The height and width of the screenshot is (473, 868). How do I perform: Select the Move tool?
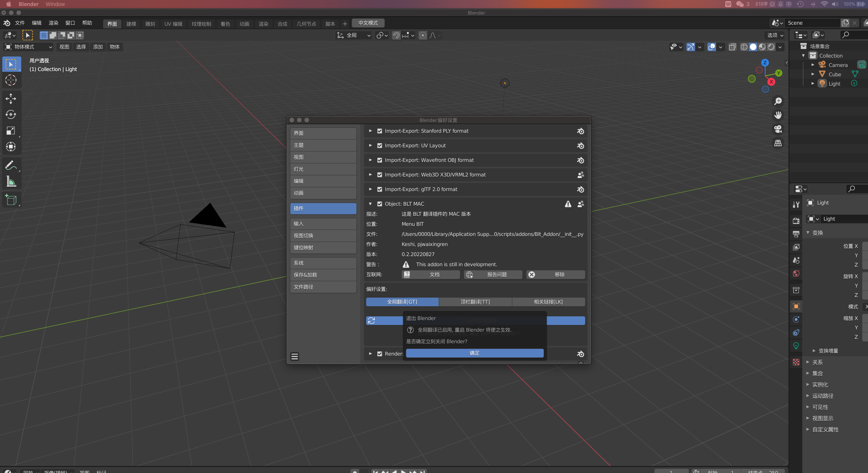click(x=11, y=99)
